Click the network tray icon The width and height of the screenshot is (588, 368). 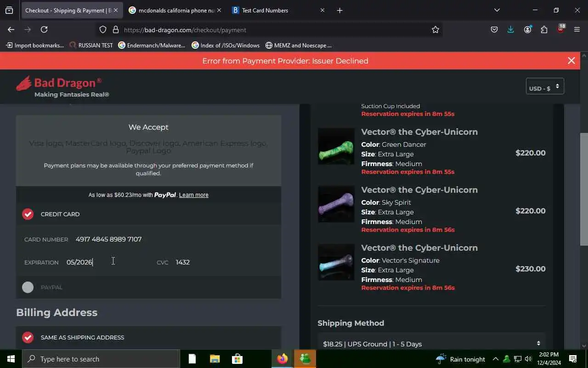517,359
